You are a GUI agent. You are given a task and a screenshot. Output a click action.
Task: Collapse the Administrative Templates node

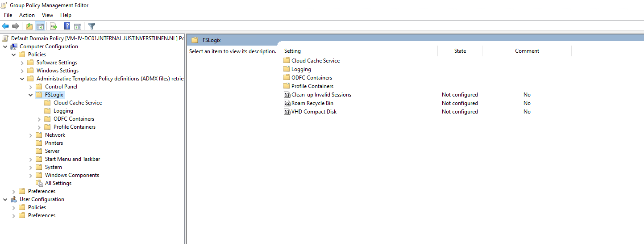[x=22, y=79]
